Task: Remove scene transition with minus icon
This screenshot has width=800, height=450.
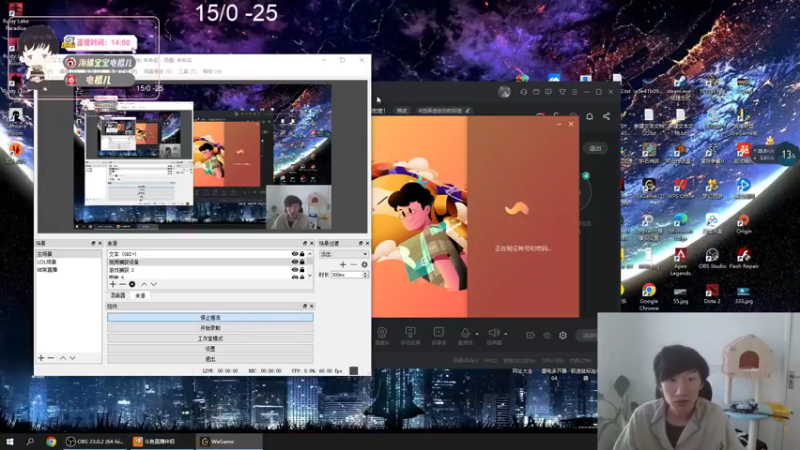Action: coord(354,264)
